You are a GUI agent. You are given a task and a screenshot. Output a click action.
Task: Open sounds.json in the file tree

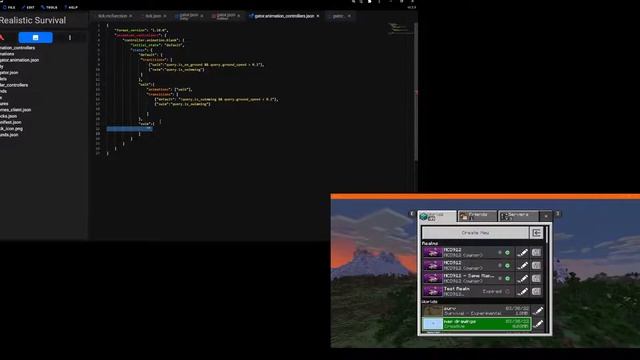click(9, 135)
